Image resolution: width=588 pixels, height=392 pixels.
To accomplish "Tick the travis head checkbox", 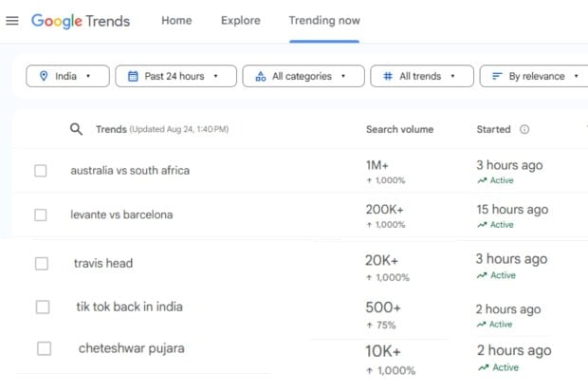I will pos(42,264).
